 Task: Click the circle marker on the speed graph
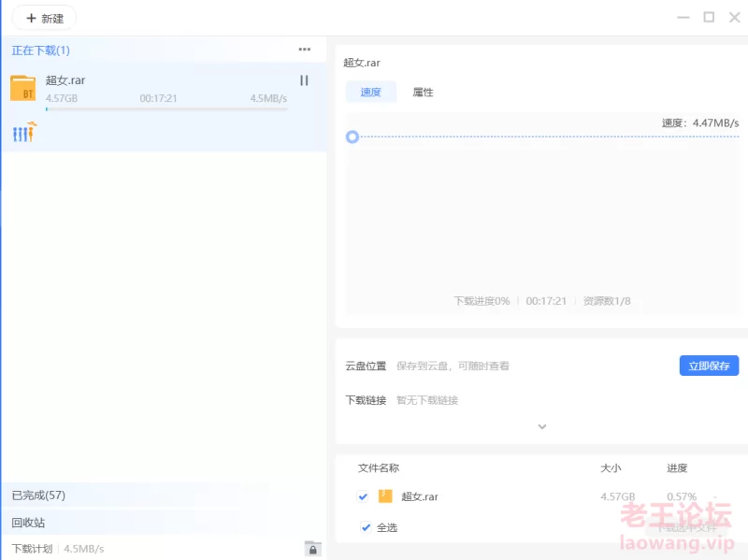coord(352,136)
